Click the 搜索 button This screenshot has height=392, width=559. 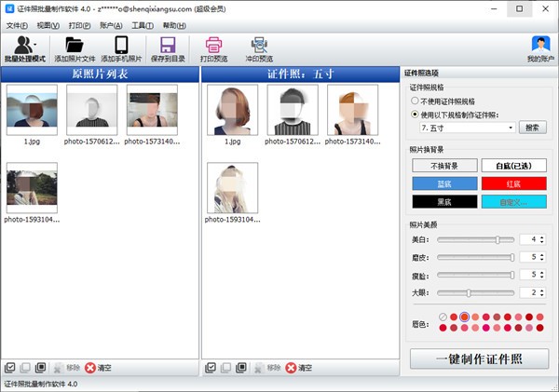532,128
